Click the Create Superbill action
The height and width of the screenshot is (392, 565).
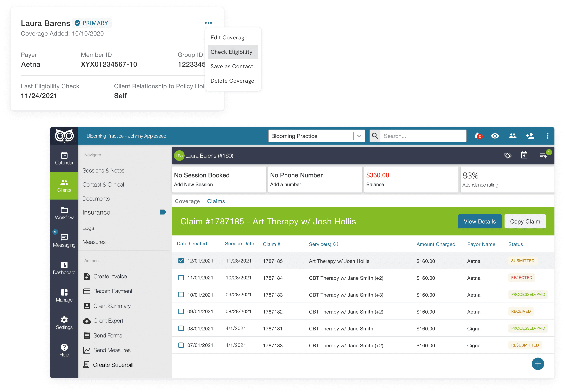pyautogui.click(x=108, y=365)
